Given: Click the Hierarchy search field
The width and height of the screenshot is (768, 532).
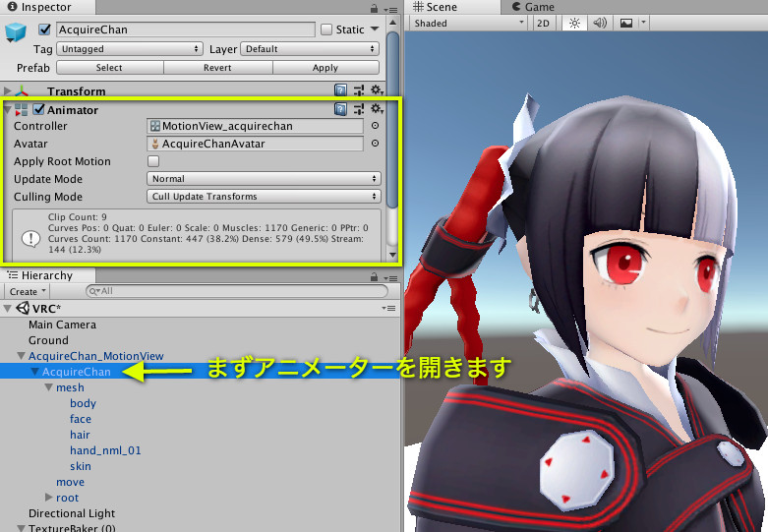Looking at the screenshot, I should point(237,291).
